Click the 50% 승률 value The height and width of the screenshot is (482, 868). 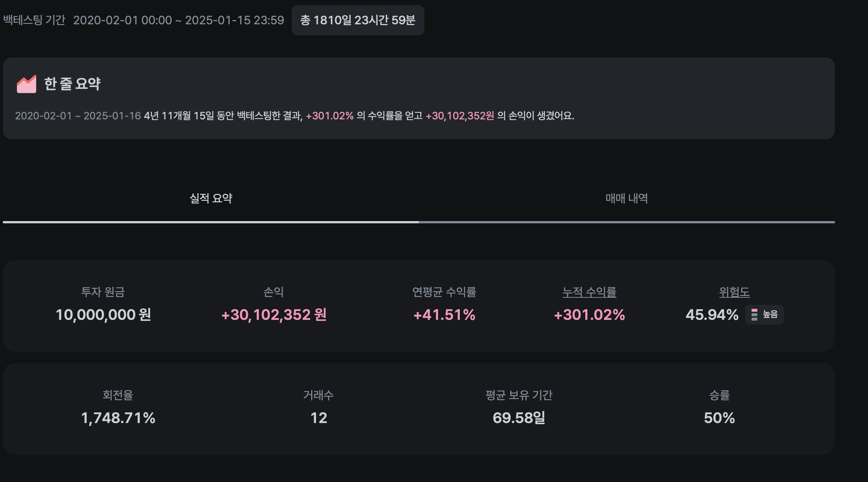click(x=719, y=418)
